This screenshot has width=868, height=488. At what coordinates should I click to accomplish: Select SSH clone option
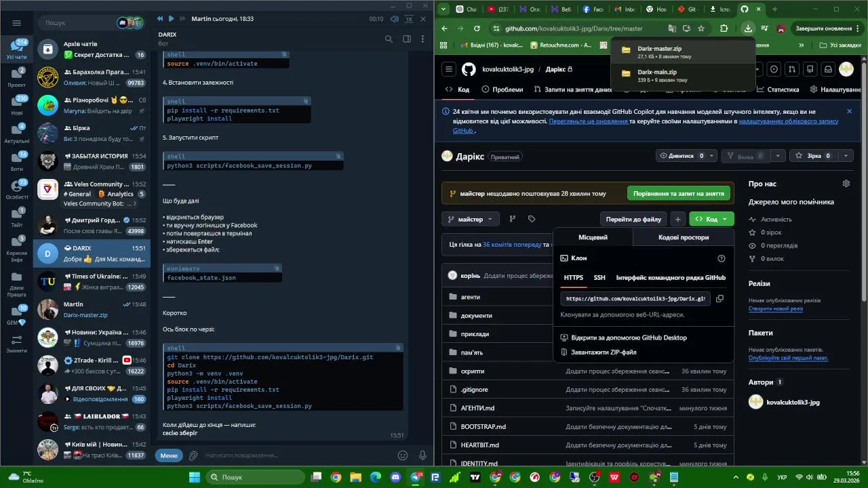point(599,277)
